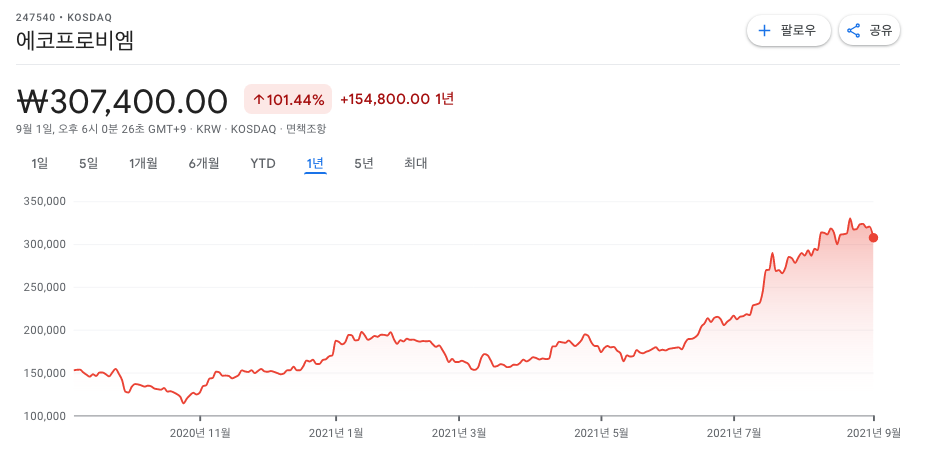The image size is (930, 451).
Task: Click the red endpoint marker on chart
Action: 873,238
